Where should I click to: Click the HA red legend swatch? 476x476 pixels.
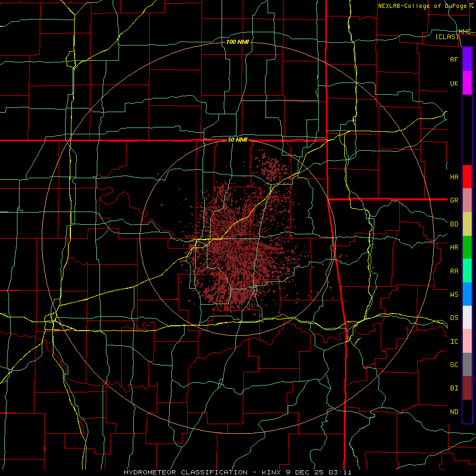pyautogui.click(x=467, y=177)
